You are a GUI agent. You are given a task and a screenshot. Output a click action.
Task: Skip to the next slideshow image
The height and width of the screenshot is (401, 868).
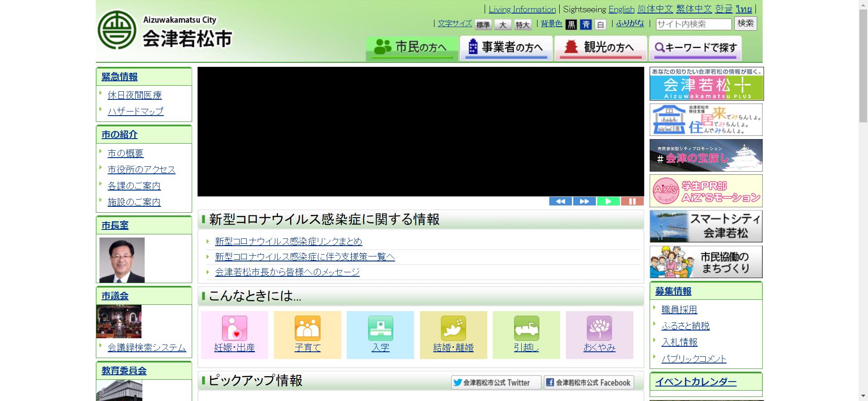click(584, 201)
